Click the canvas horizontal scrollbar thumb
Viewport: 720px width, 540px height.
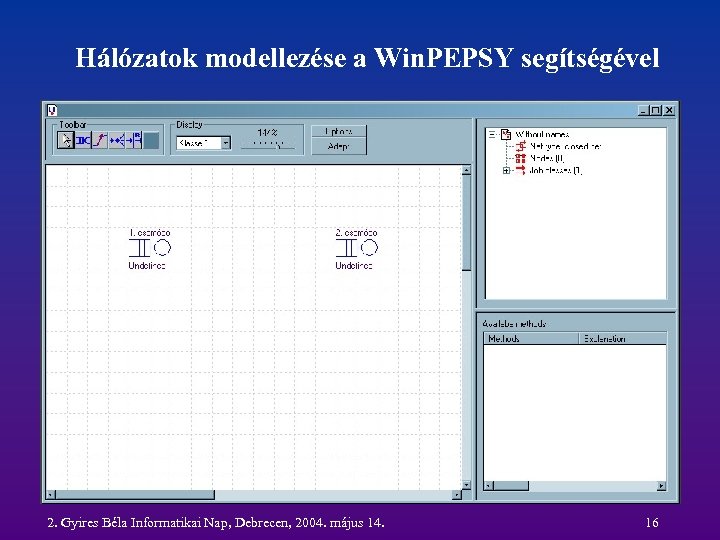coord(135,495)
